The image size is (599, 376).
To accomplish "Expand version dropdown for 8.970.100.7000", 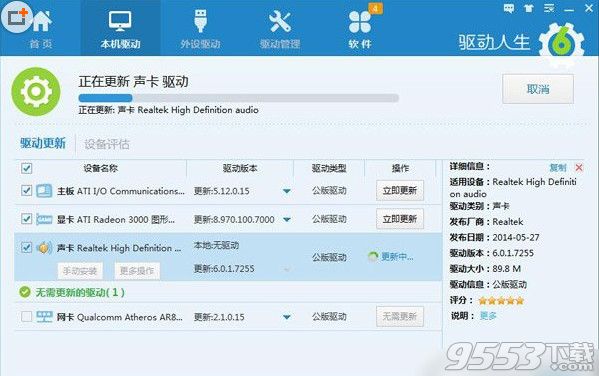I will pos(287,220).
